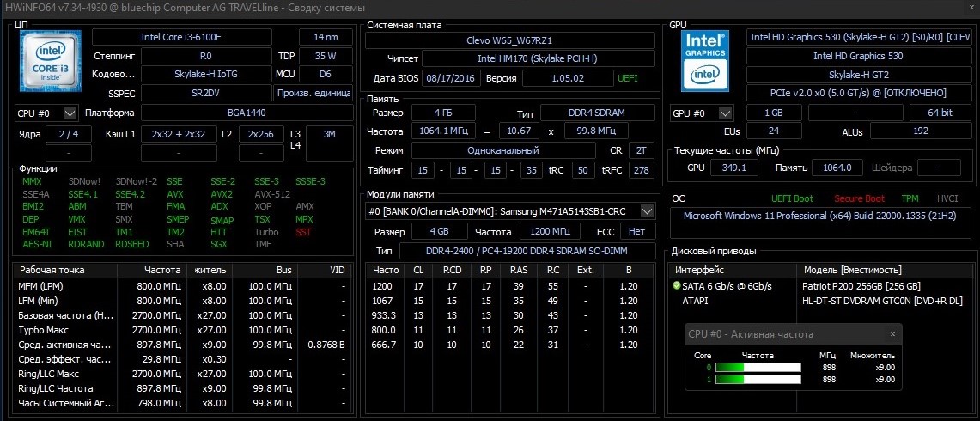Click the VID value 0.8768 В
980x421 pixels.
(326, 345)
